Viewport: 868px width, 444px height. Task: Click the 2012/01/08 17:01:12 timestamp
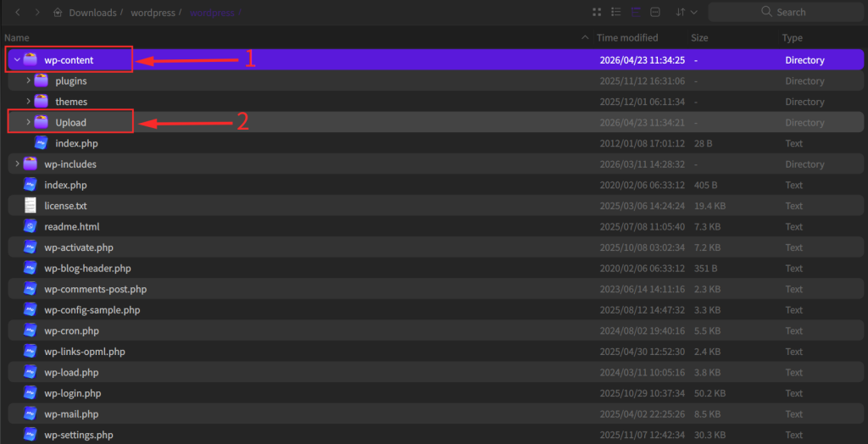tap(643, 143)
